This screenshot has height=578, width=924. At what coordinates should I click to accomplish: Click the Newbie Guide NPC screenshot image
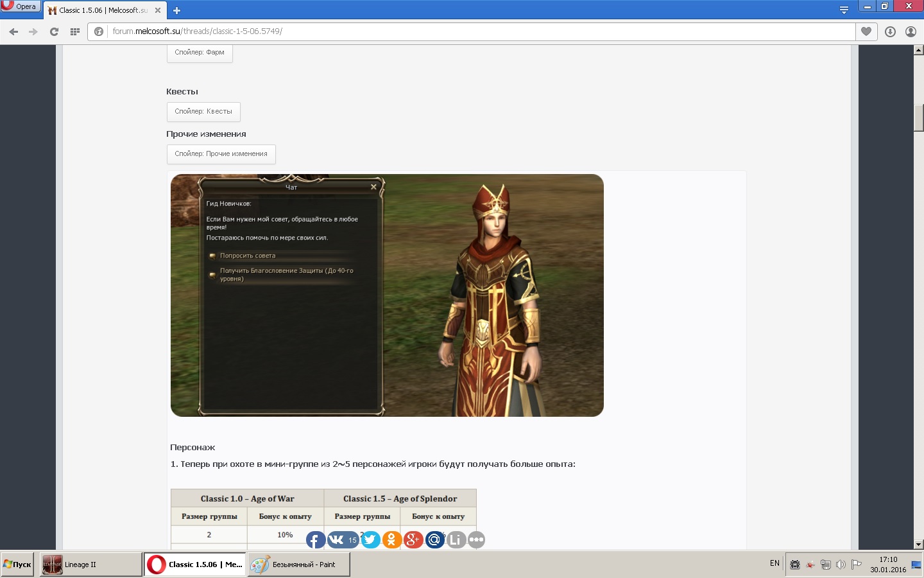387,295
